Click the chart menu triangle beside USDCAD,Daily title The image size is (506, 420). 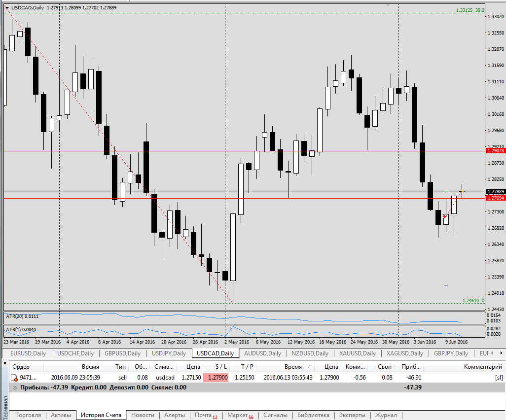[x=7, y=8]
